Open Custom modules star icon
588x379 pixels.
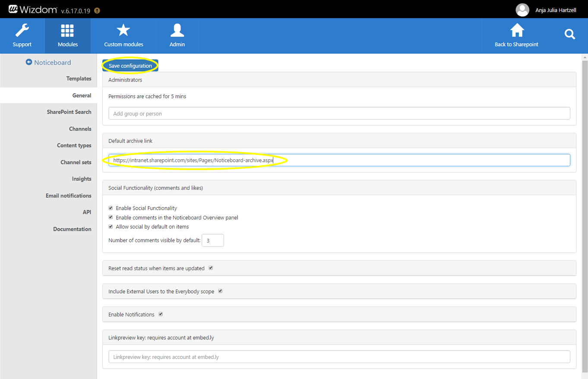(123, 31)
